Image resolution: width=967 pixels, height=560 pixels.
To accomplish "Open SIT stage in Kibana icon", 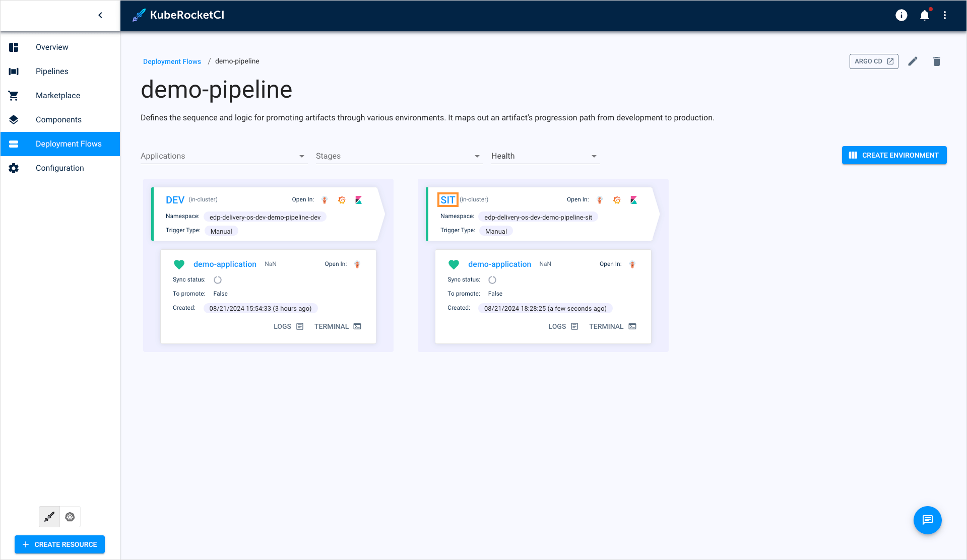I will 633,200.
